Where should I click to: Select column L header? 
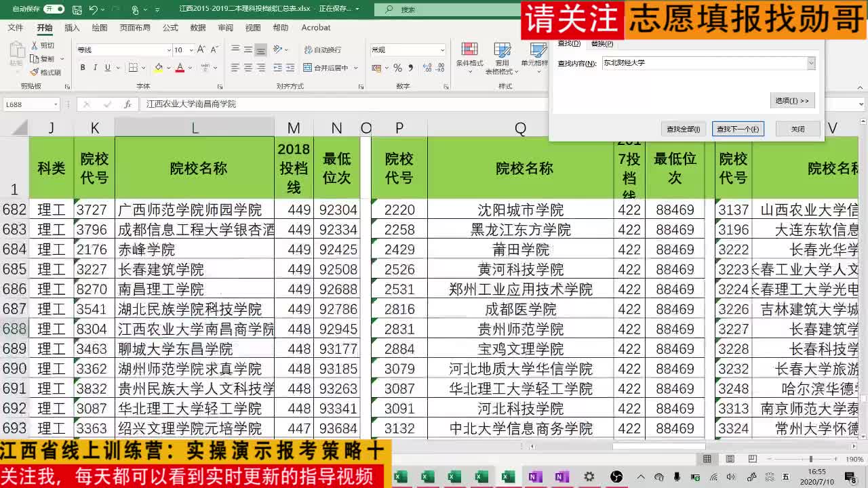[x=195, y=128]
